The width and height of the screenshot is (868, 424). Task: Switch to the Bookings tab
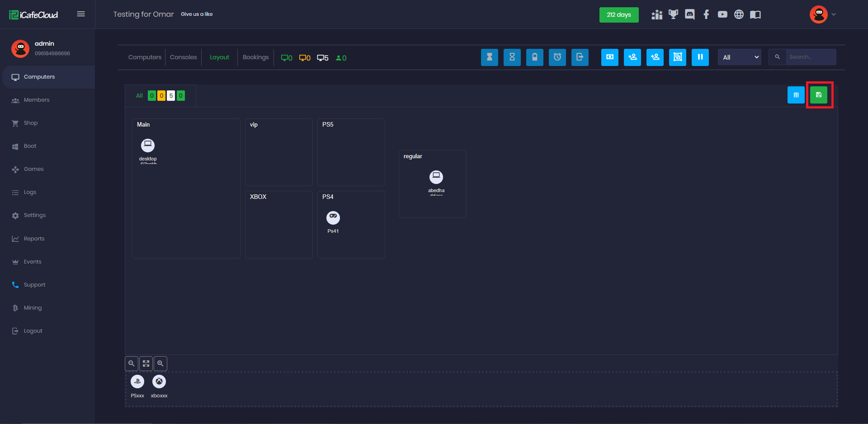pyautogui.click(x=255, y=57)
